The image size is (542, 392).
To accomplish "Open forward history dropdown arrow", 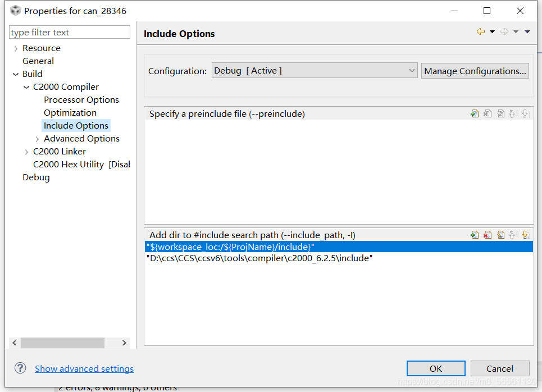I will point(516,31).
